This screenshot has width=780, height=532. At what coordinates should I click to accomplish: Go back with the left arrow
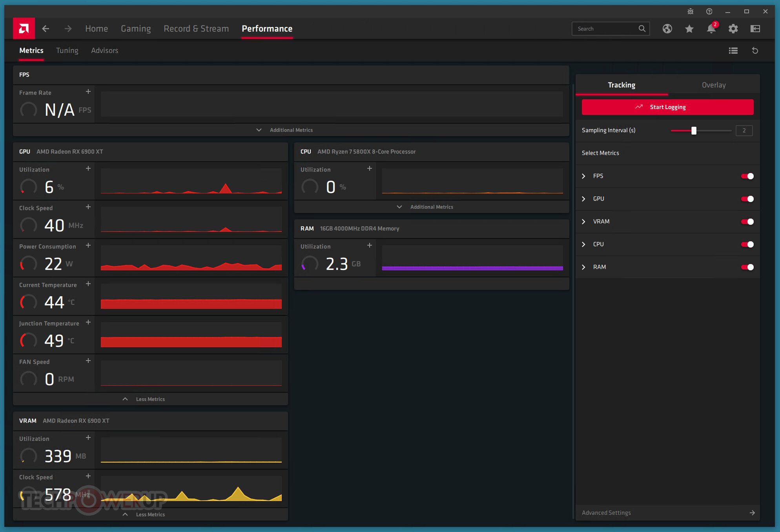[46, 29]
